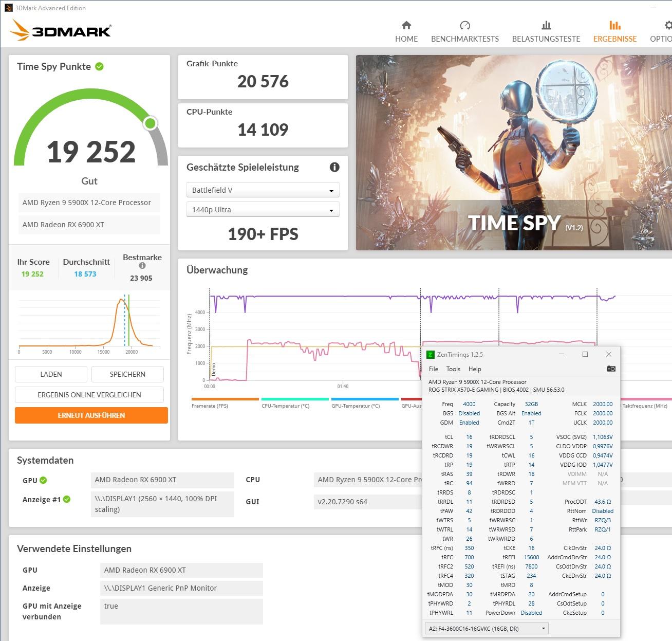Click GDM Enabled value in ZenTimings
Image resolution: width=672 pixels, height=641 pixels.
tap(469, 423)
